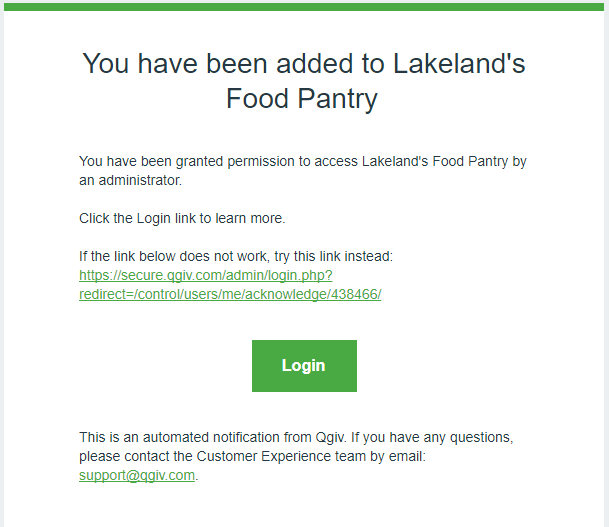The width and height of the screenshot is (609, 527).
Task: Click "Food Pantry" in the heading
Action: tap(301, 99)
